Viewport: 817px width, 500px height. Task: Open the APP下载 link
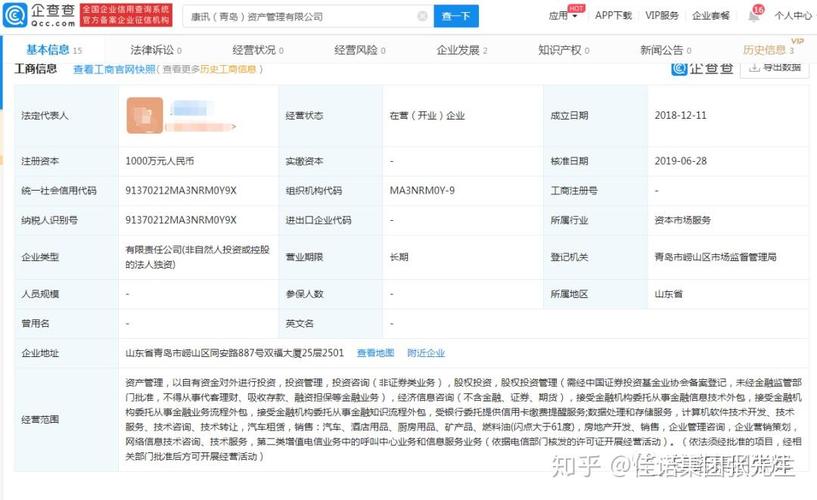click(x=613, y=16)
